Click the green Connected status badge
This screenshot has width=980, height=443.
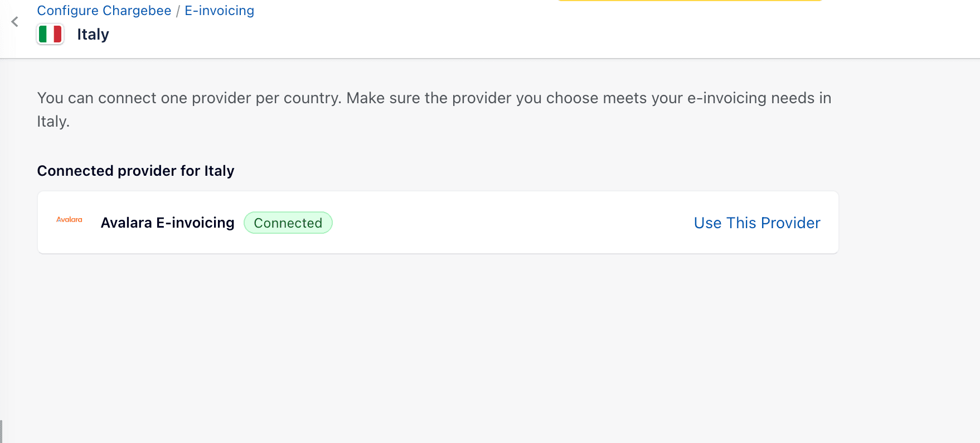[288, 223]
